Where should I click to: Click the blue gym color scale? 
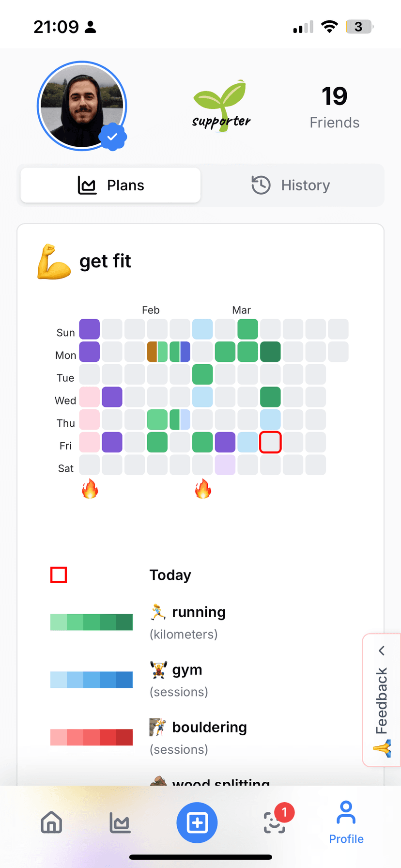pyautogui.click(x=92, y=680)
